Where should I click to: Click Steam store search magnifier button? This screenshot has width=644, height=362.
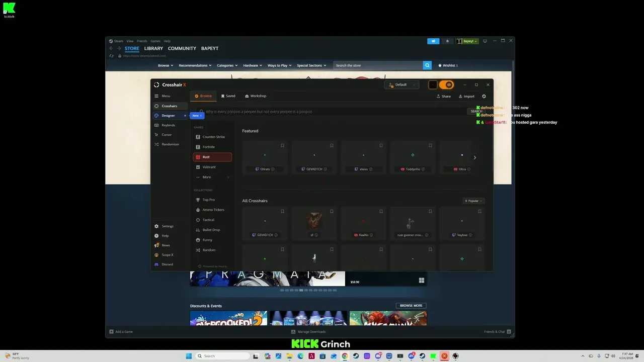[427, 65]
